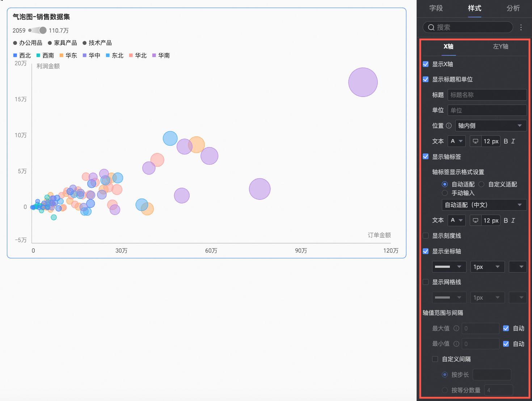Open grid line color dropdown
This screenshot has width=532, height=401.
[x=518, y=297]
